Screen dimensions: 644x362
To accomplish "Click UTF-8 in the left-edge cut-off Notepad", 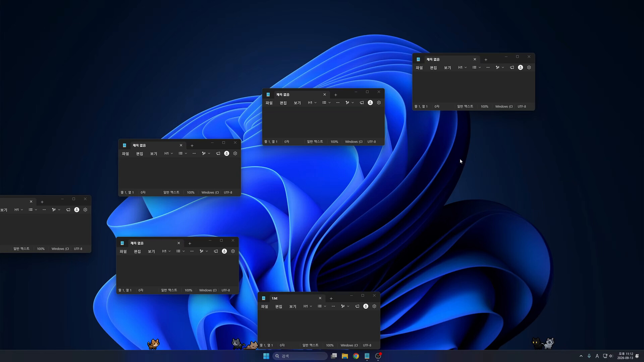I will 78,249.
